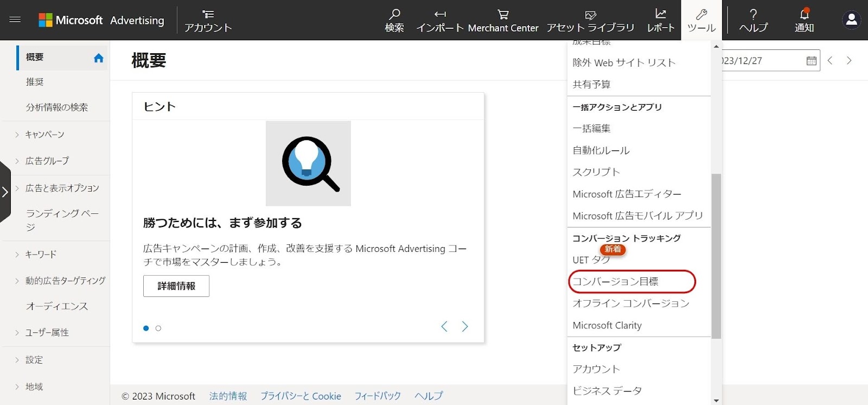868x405 pixels.
Task: Open ランディング ページ in the sidebar
Action: coord(62,220)
